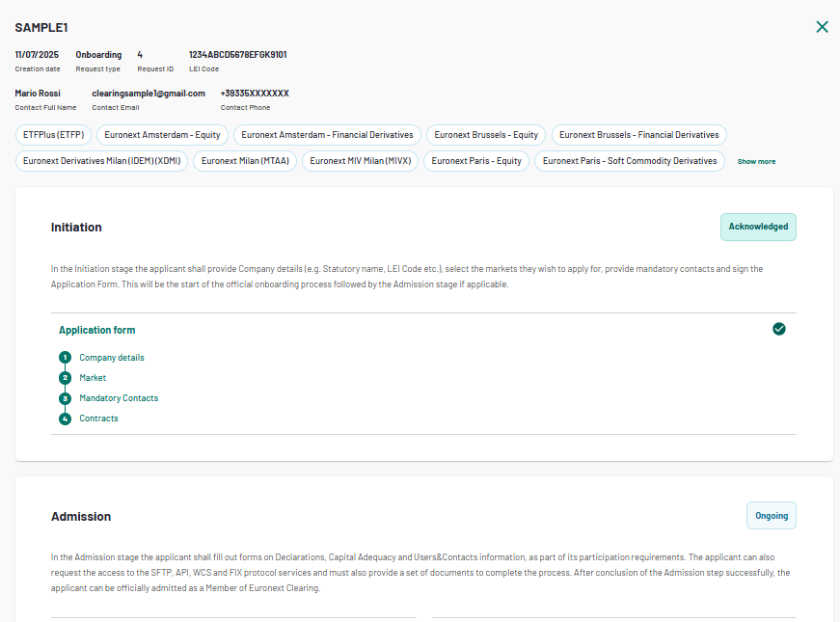Select the Euronext Amsterdam - Equity chip
Screen dimensions: 840x622
click(162, 135)
